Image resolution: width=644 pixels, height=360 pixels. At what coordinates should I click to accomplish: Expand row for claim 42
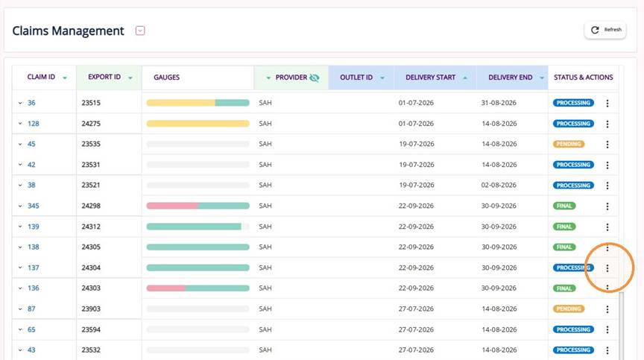point(20,165)
